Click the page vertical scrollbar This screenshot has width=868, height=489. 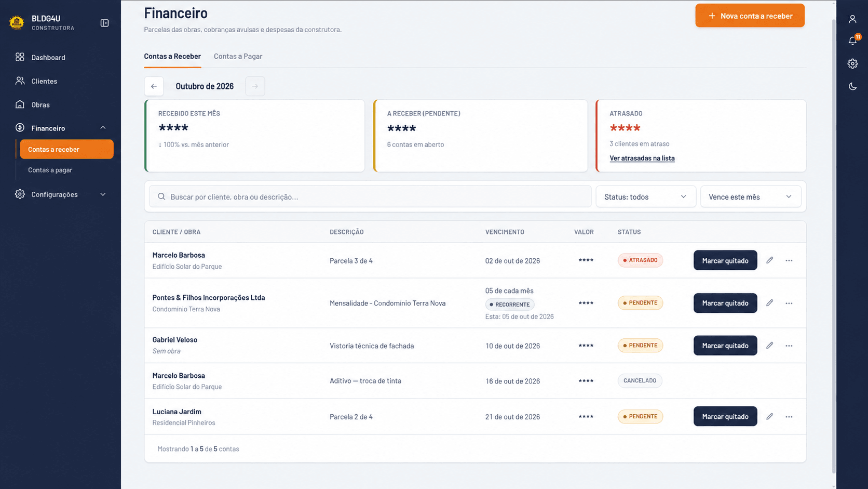pyautogui.click(x=834, y=247)
